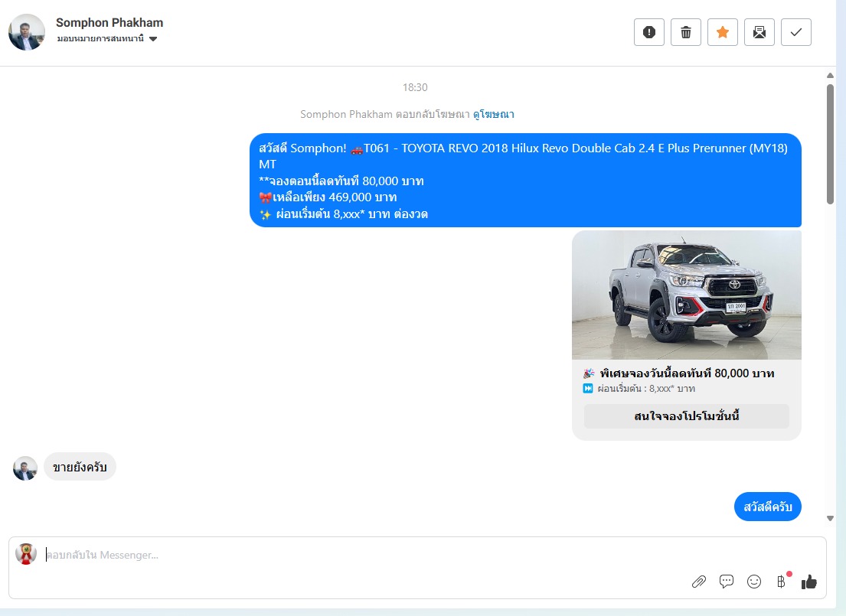Toggle the orange star follow-up icon
This screenshot has height=616, width=846.
coord(723,32)
